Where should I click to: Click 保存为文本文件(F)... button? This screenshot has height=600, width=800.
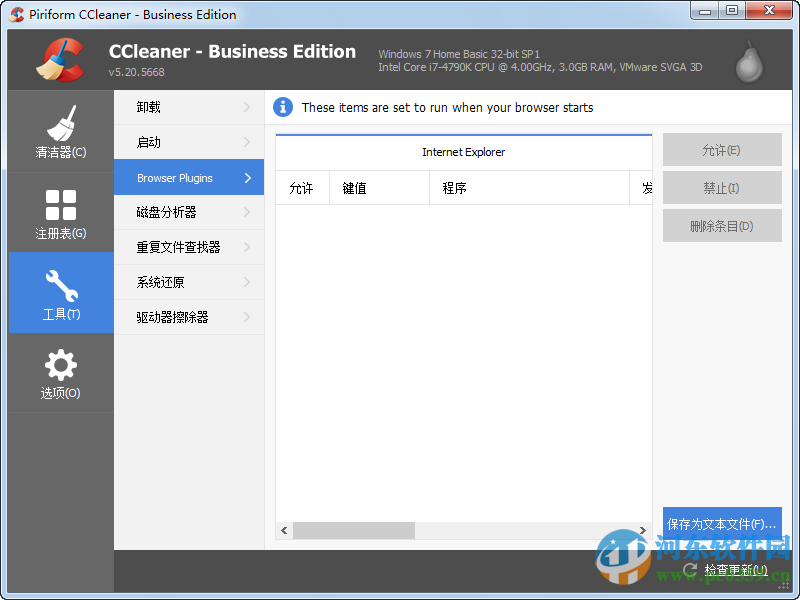pyautogui.click(x=722, y=523)
